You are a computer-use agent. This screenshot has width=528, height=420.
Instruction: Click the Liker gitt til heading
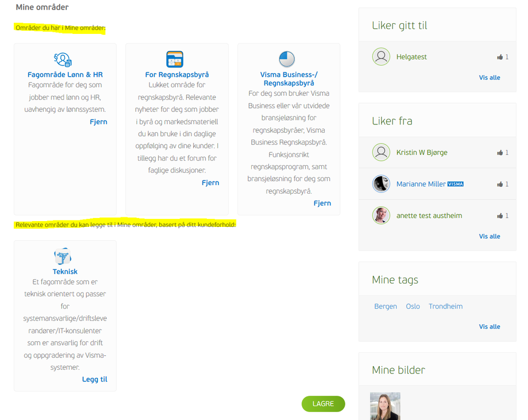[x=399, y=25]
